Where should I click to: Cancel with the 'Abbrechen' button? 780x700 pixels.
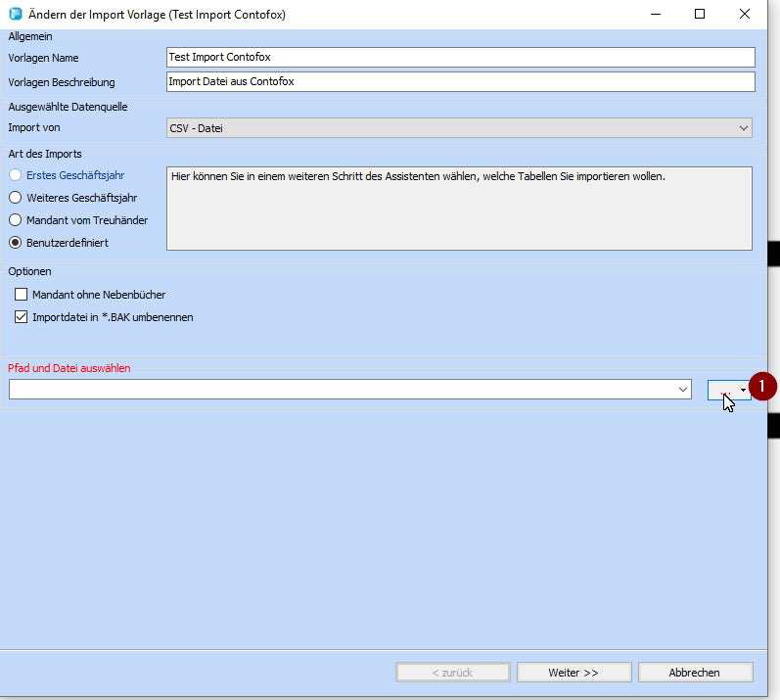pos(695,673)
